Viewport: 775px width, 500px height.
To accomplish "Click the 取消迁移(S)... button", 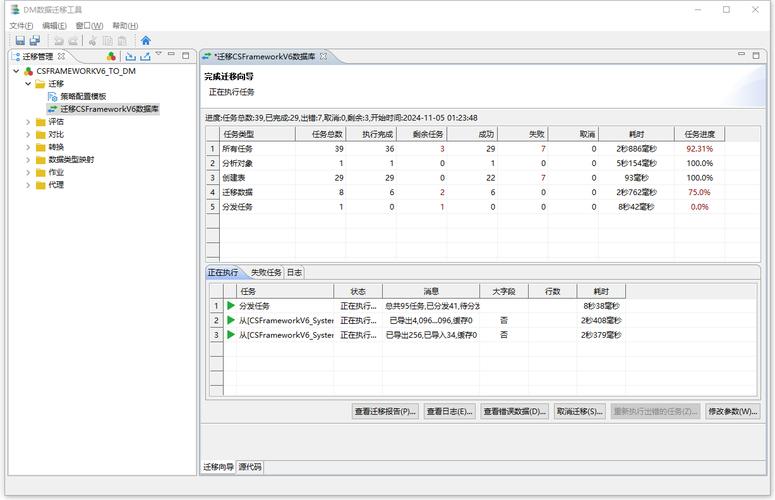I will (x=579, y=411).
